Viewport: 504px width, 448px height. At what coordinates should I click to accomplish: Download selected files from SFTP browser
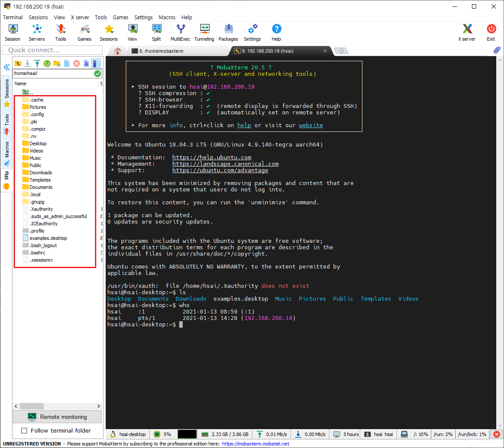click(x=28, y=63)
